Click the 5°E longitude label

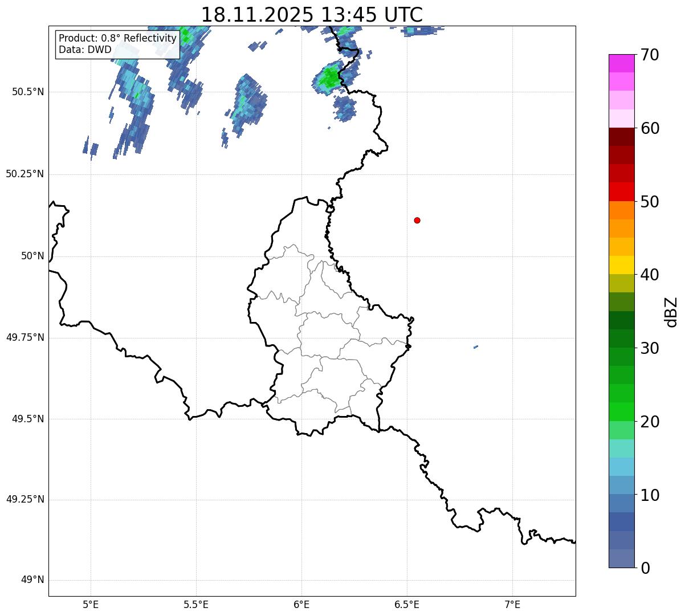[91, 604]
